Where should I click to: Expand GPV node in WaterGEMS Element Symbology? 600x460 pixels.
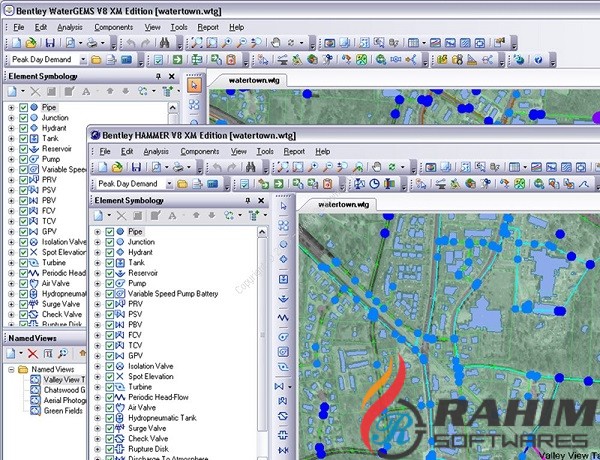click(x=11, y=232)
